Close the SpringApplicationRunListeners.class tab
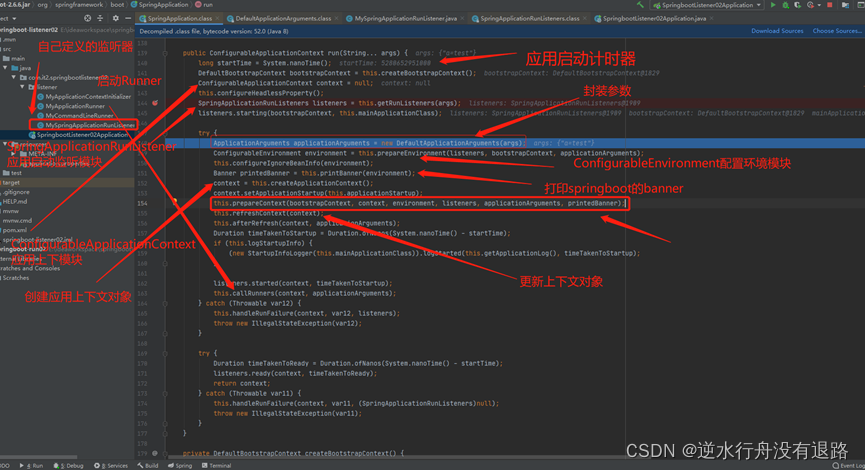Image resolution: width=865 pixels, height=470 pixels. click(585, 18)
